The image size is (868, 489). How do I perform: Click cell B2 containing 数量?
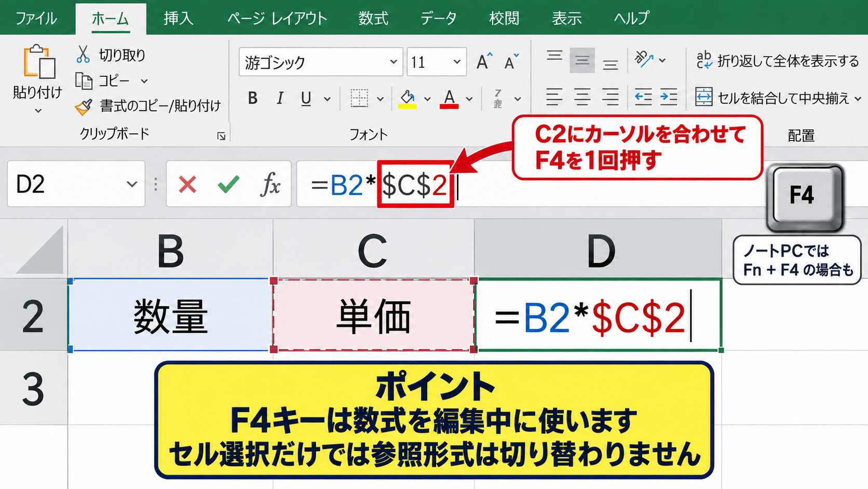(170, 315)
